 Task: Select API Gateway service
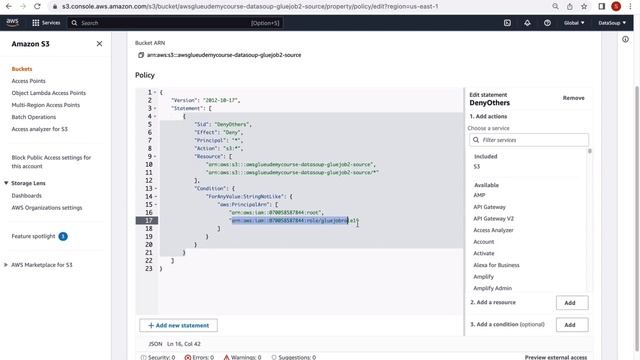(489, 207)
